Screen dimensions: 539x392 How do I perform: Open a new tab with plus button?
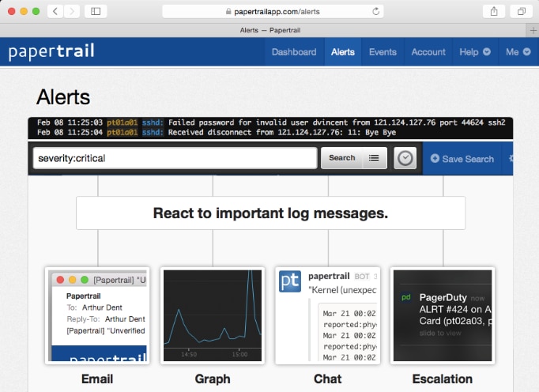tap(533, 30)
